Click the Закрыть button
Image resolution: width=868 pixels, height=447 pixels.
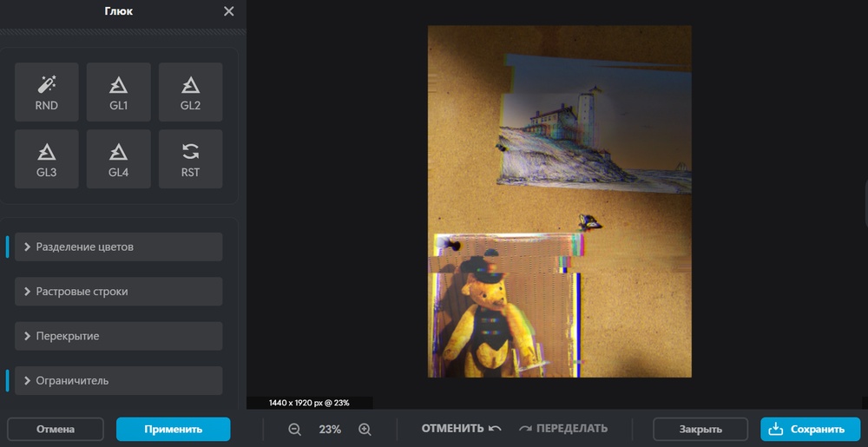(x=700, y=430)
